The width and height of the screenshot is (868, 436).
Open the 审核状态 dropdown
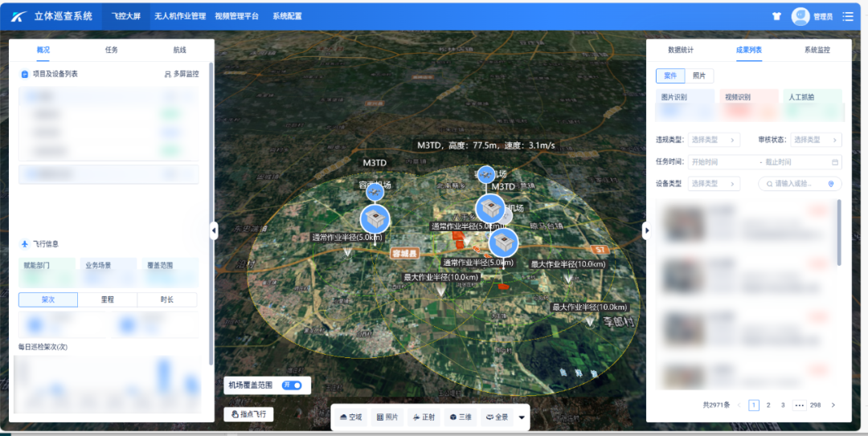(816, 140)
